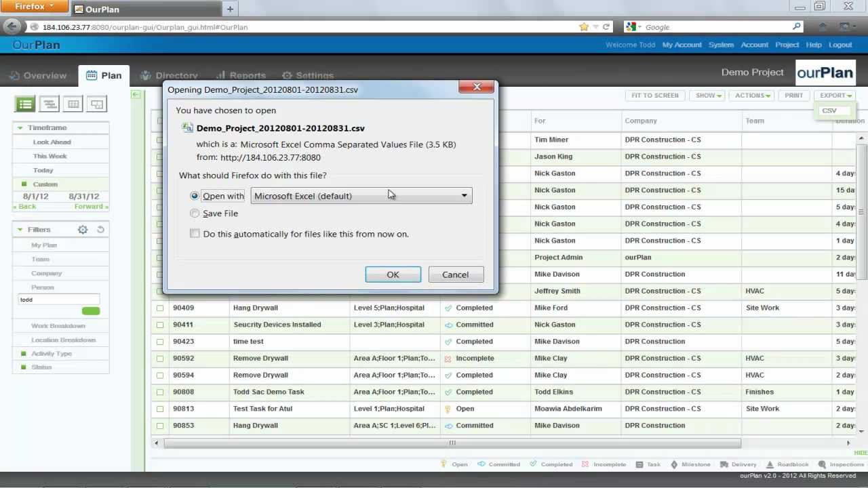Screen dimensions: 868x488
Task: Select the Look Ahead timeframe
Action: pyautogui.click(x=52, y=142)
